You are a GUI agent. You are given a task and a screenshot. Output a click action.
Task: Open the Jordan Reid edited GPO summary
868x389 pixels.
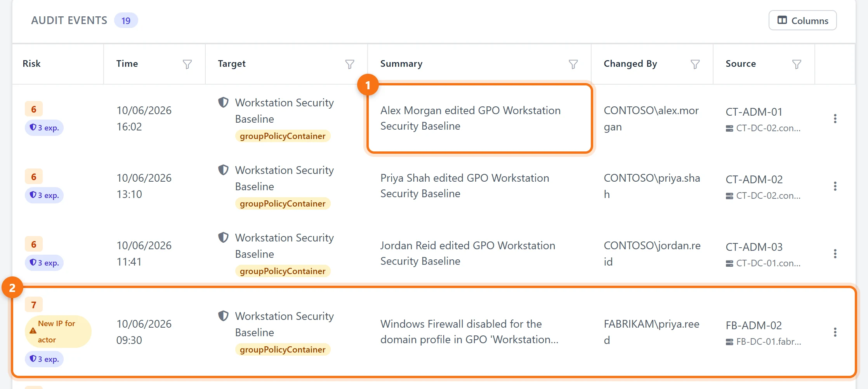[x=468, y=254]
